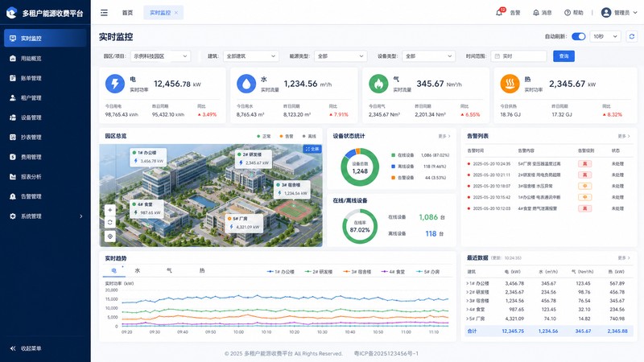Expand the 系统管理 sidebar menu
This screenshot has height=362, width=644.
click(x=45, y=216)
